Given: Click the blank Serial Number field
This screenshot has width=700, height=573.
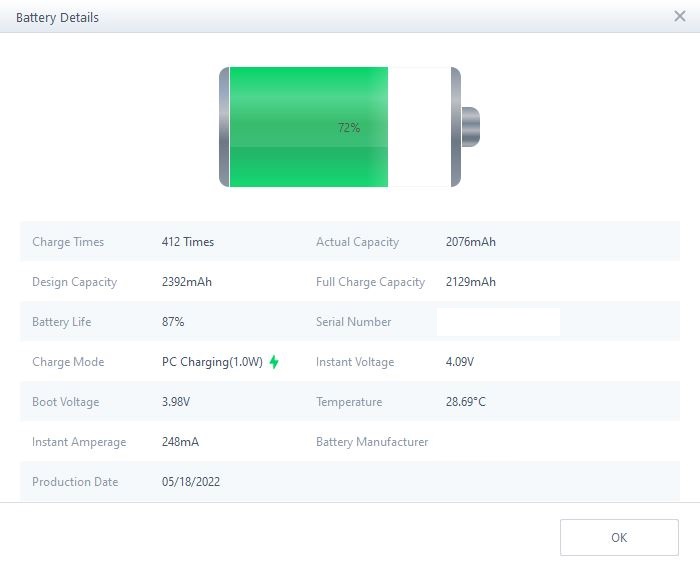Looking at the screenshot, I should (498, 322).
